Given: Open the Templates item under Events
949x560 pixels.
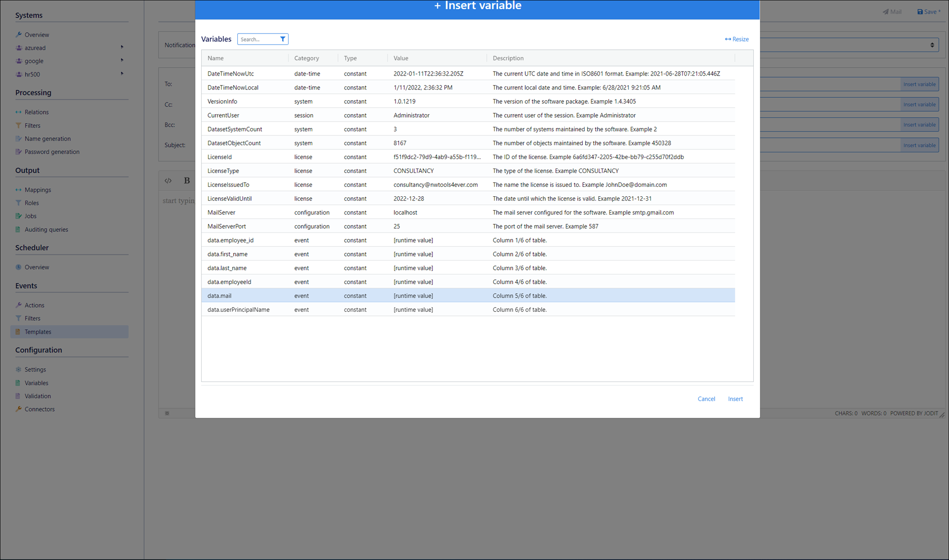Looking at the screenshot, I should click(38, 332).
